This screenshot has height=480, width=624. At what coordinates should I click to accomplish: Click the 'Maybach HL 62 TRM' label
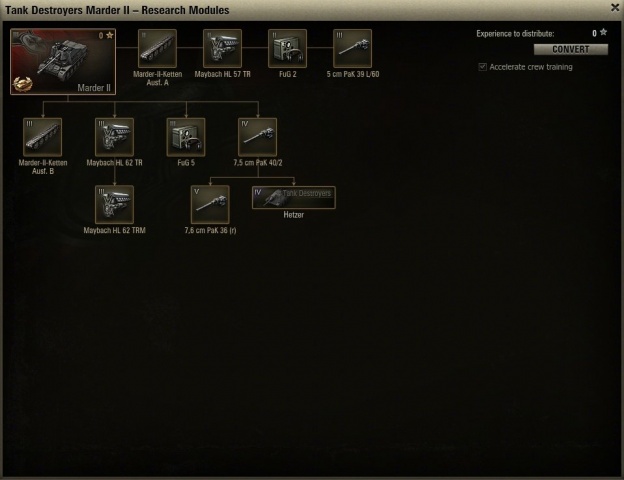115,230
